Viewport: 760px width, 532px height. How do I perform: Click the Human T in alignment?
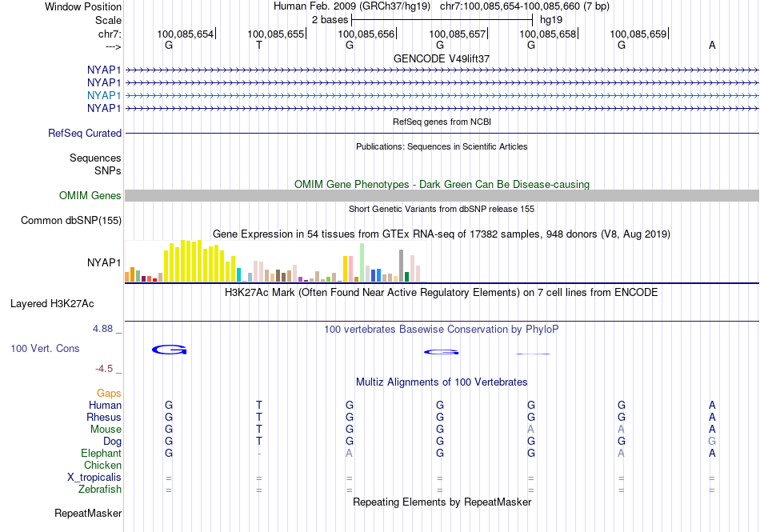point(259,405)
